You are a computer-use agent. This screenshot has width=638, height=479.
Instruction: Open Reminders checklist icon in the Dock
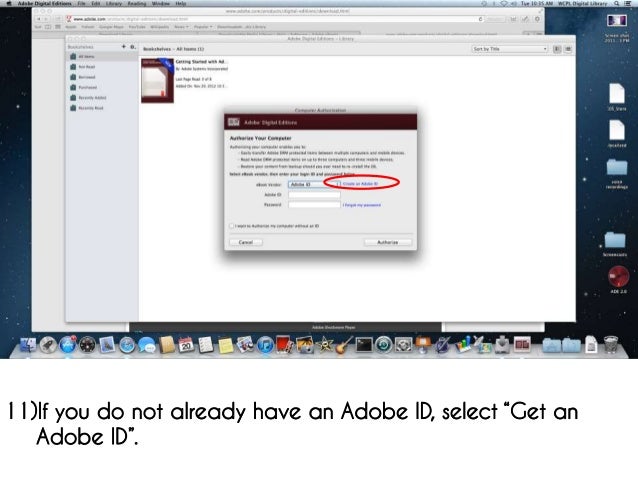(x=205, y=345)
